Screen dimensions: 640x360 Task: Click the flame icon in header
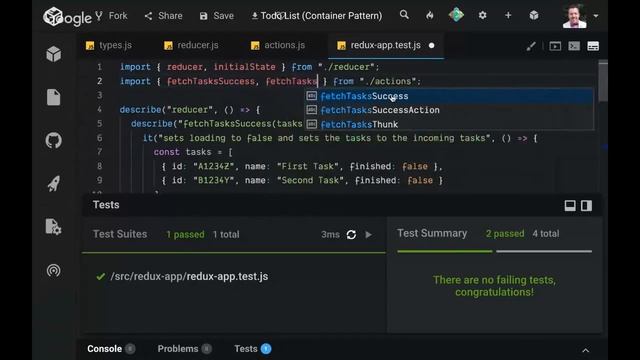pyautogui.click(x=430, y=15)
